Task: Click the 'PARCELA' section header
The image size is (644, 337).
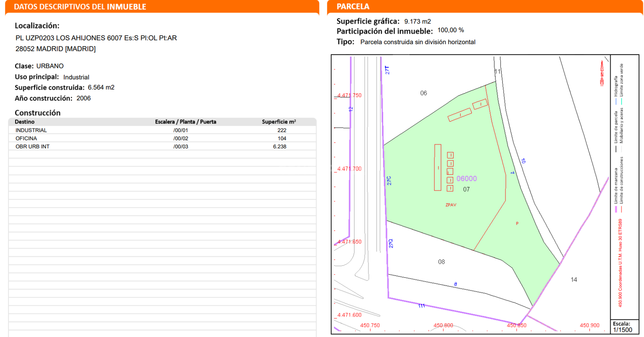Action: pyautogui.click(x=353, y=7)
